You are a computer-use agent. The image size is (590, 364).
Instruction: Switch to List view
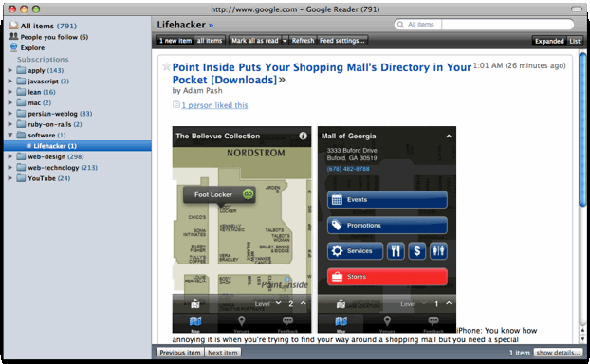click(x=575, y=41)
